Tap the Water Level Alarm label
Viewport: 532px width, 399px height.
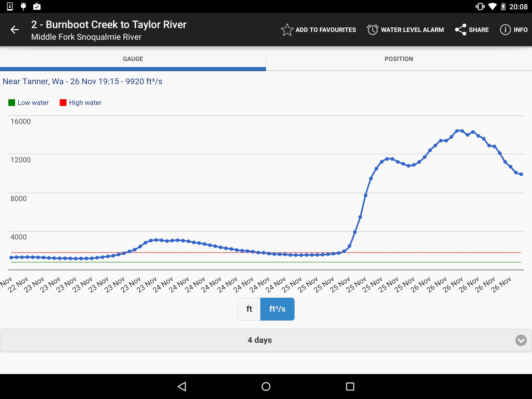tap(412, 30)
